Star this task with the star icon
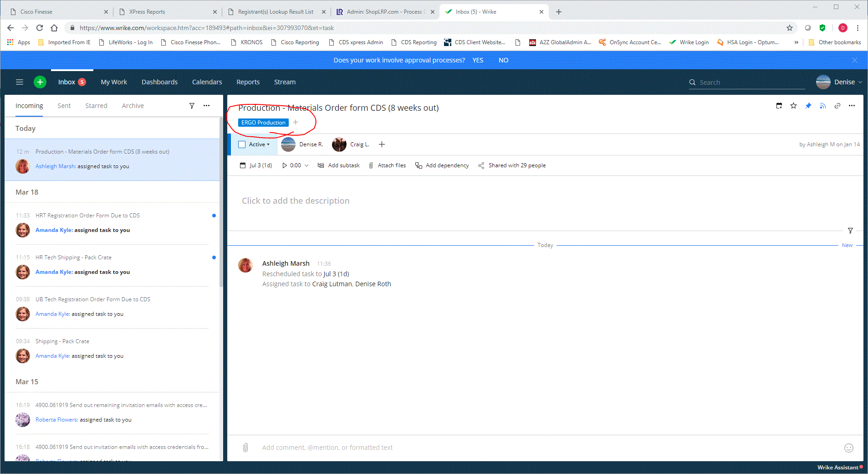The image size is (868, 474). [x=794, y=106]
